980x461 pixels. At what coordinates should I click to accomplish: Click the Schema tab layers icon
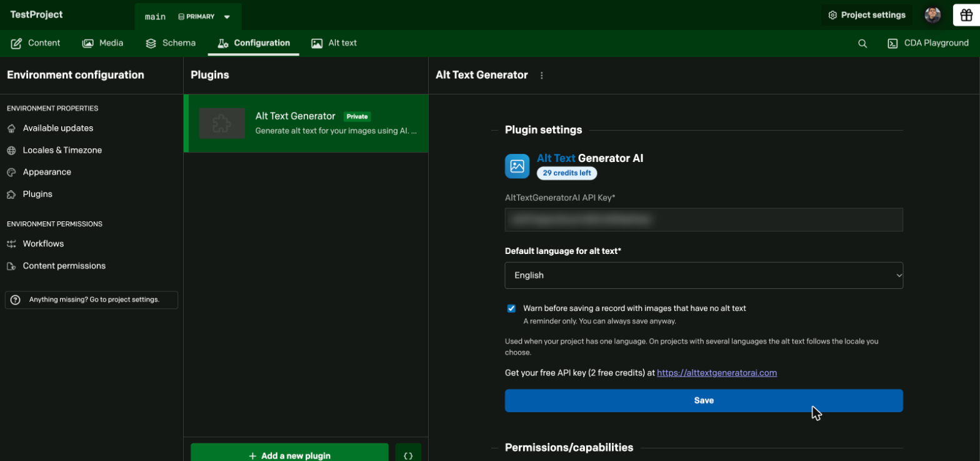[x=151, y=43]
